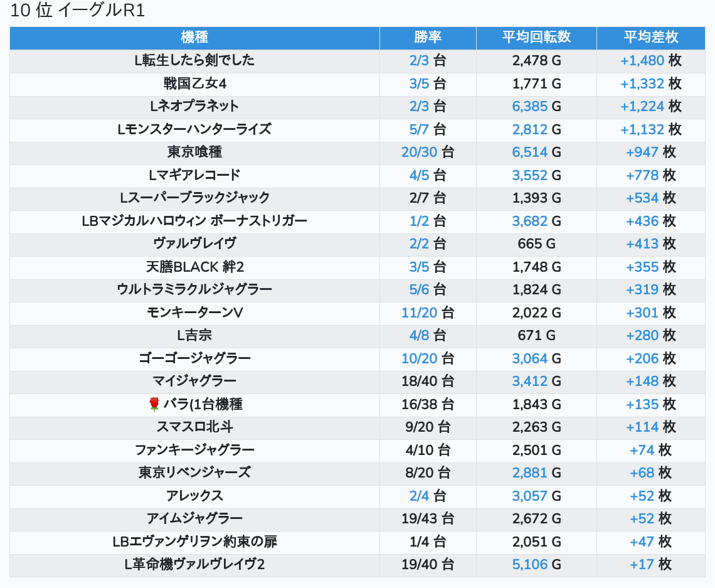Click the 平均差枚 column header
Screen dimensions: 715x588
point(651,38)
